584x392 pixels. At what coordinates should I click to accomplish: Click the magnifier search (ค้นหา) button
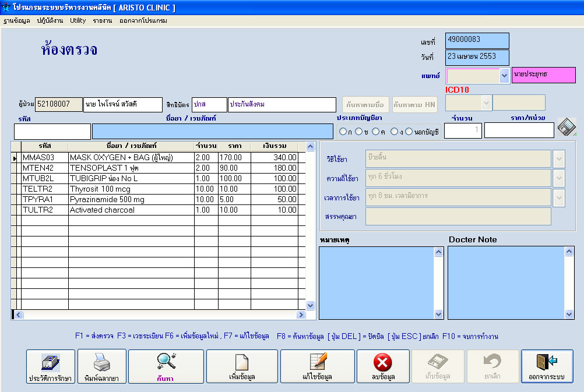coord(166,366)
